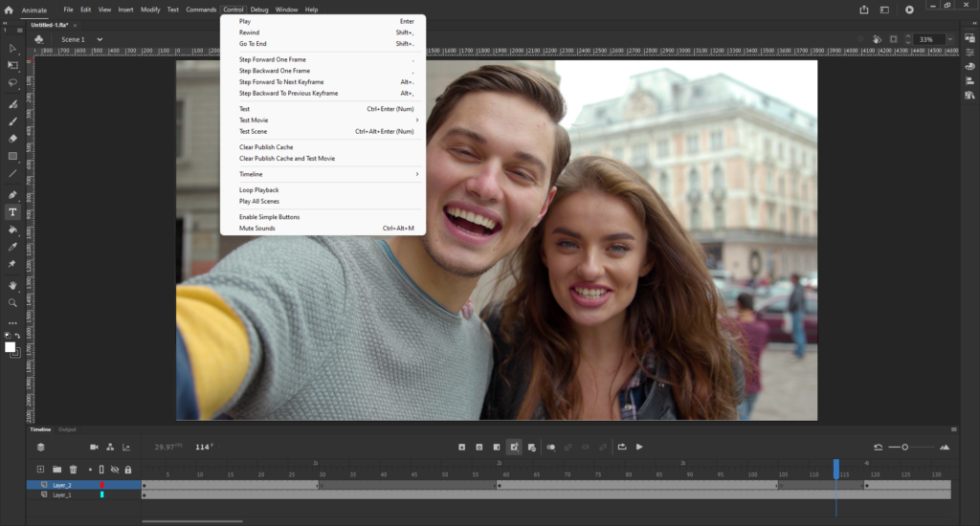Pick the Paint Bucket tool

click(12, 230)
